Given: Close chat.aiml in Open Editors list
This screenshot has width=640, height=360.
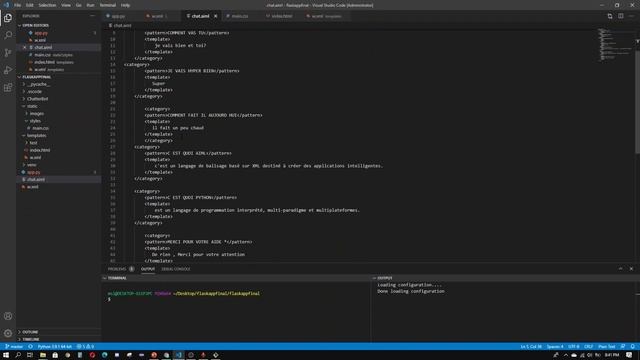Looking at the screenshot, I should [24, 47].
